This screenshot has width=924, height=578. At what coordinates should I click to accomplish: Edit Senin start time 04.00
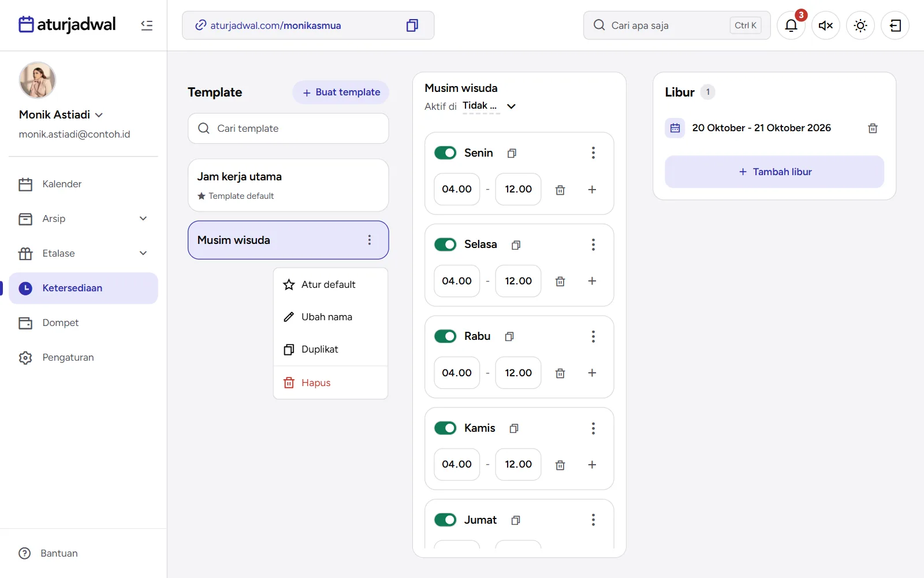[x=457, y=189]
